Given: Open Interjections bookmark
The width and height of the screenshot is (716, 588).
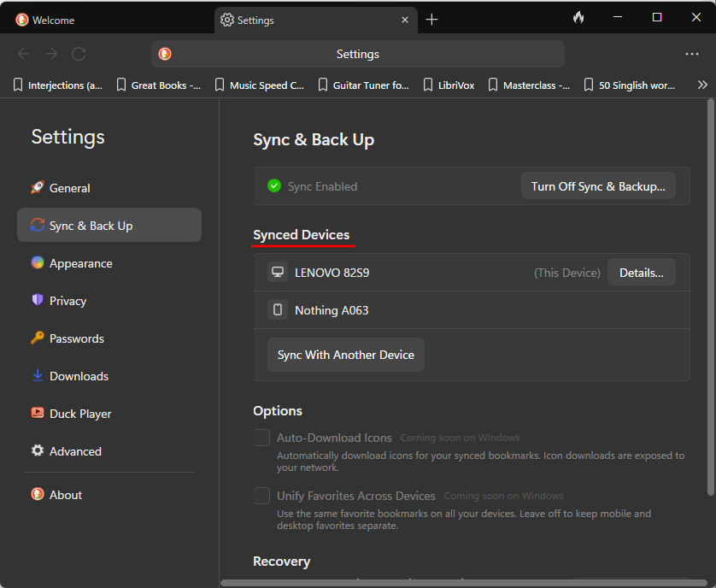Looking at the screenshot, I should click(58, 85).
